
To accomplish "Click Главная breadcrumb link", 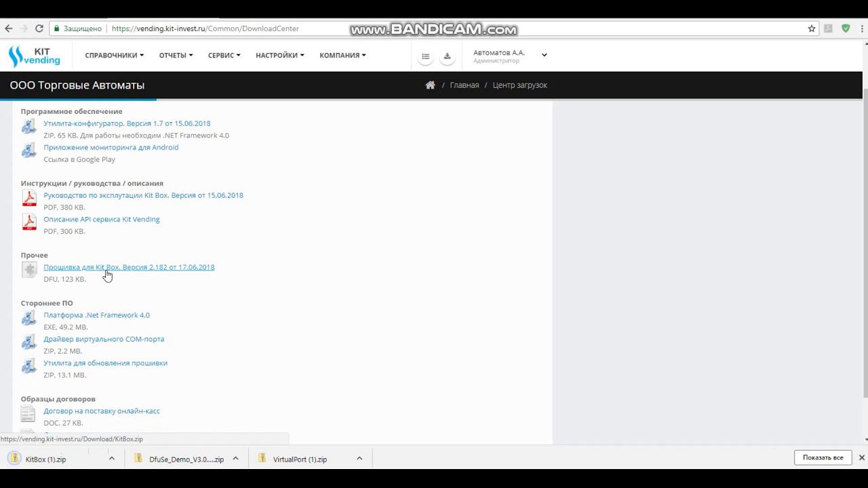I will point(465,85).
